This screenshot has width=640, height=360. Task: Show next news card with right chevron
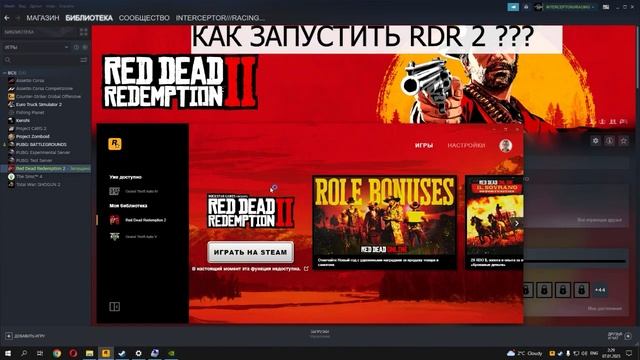point(517,223)
